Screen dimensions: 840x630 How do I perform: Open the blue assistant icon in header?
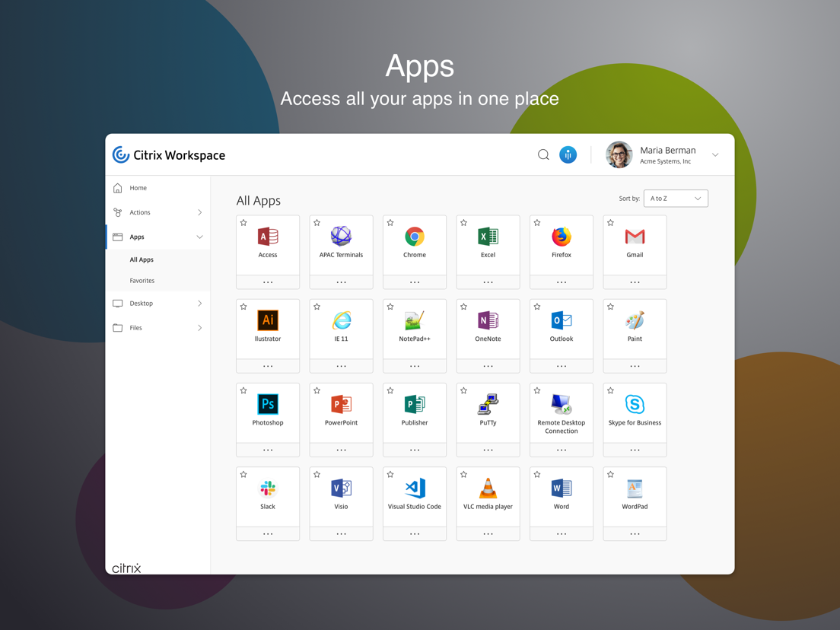(x=568, y=154)
